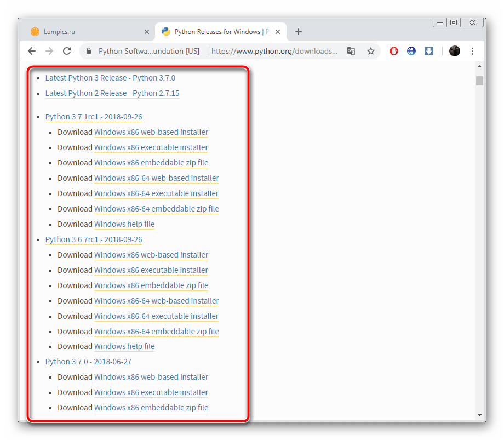Screen dimensions: 504x440
Task: Select the Python Releases for Windows tab
Action: pos(221,32)
